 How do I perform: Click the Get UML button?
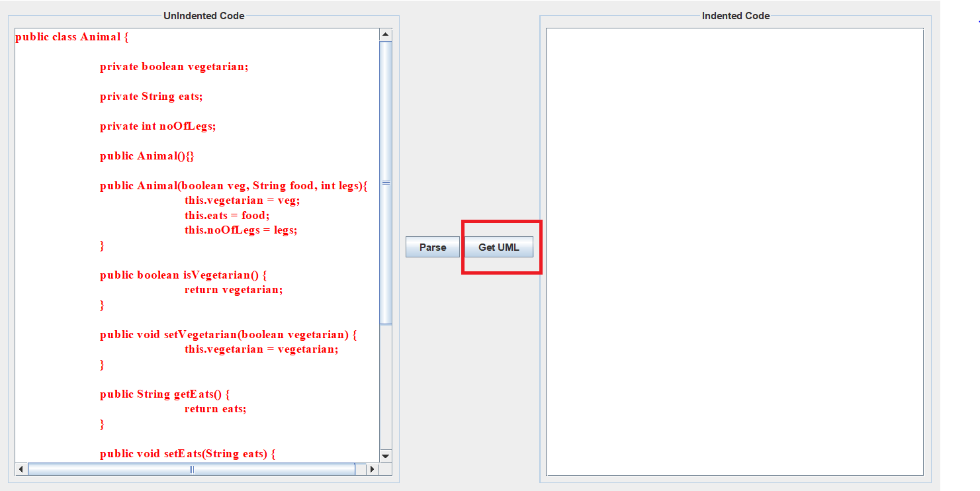pyautogui.click(x=499, y=247)
